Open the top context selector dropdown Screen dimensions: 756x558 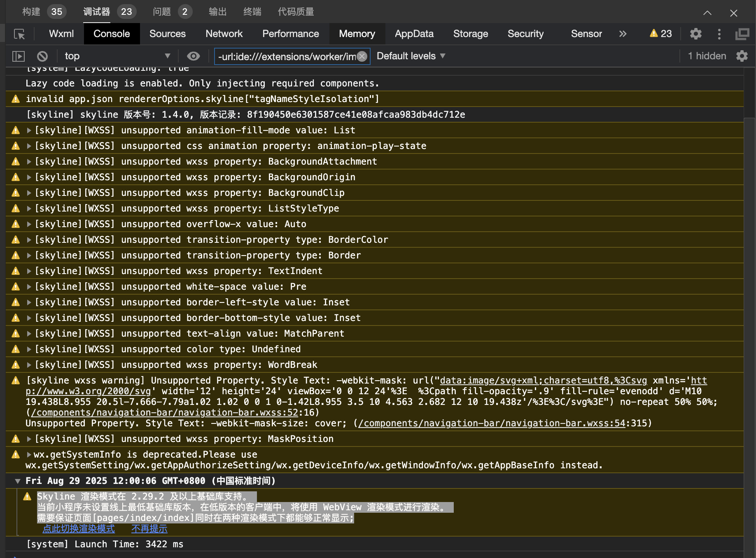coord(117,56)
